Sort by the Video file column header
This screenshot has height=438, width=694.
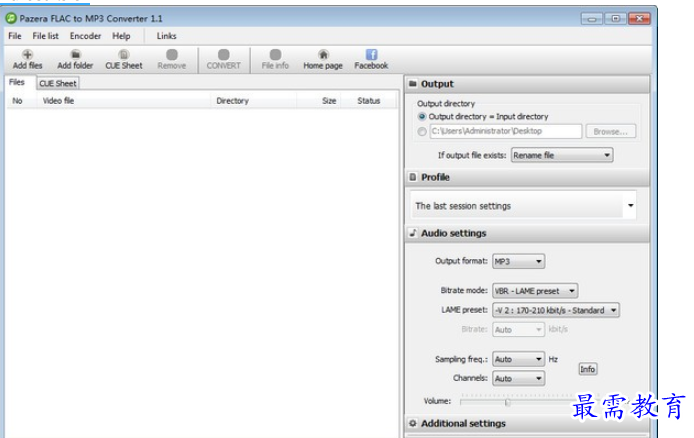(x=123, y=101)
